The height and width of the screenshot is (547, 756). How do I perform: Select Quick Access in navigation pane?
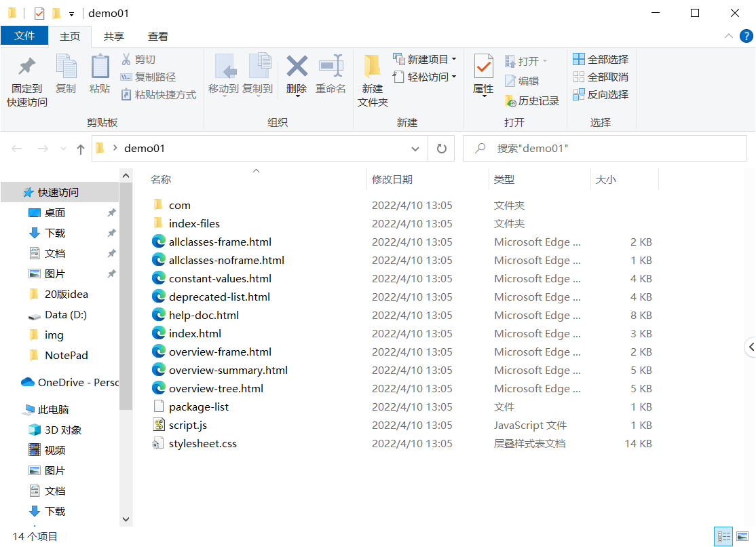(x=59, y=193)
